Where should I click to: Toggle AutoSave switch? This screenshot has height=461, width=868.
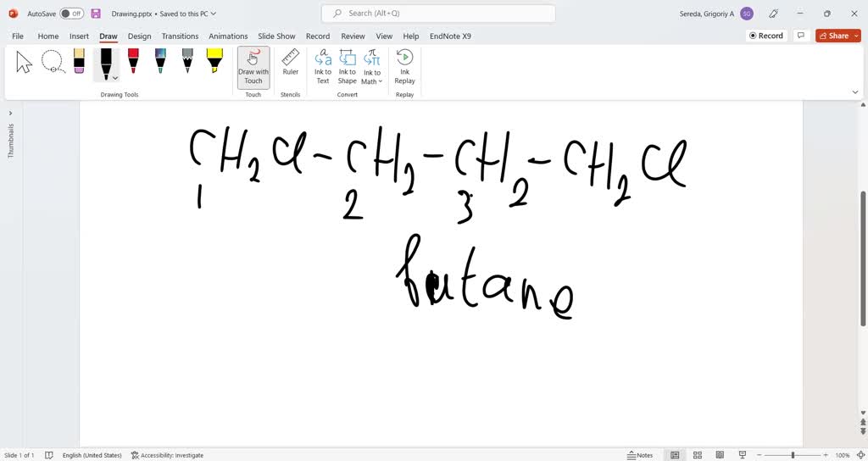click(x=71, y=14)
